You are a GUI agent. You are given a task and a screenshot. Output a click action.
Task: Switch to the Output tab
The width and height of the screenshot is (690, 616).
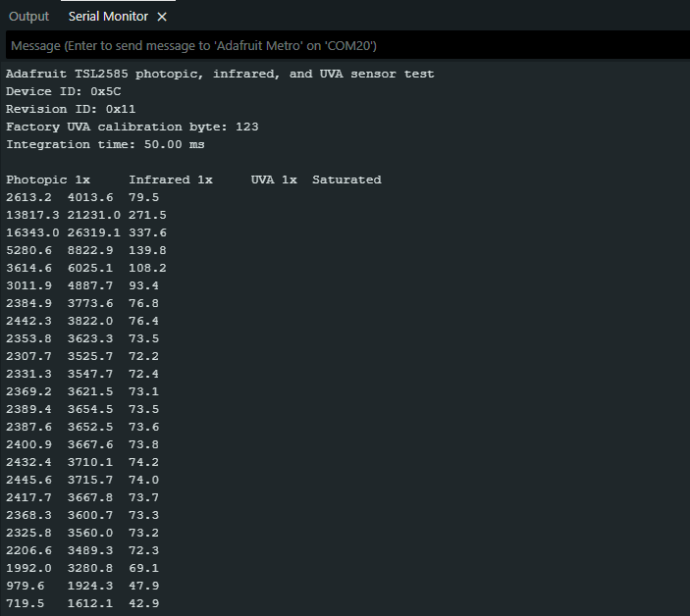[28, 17]
